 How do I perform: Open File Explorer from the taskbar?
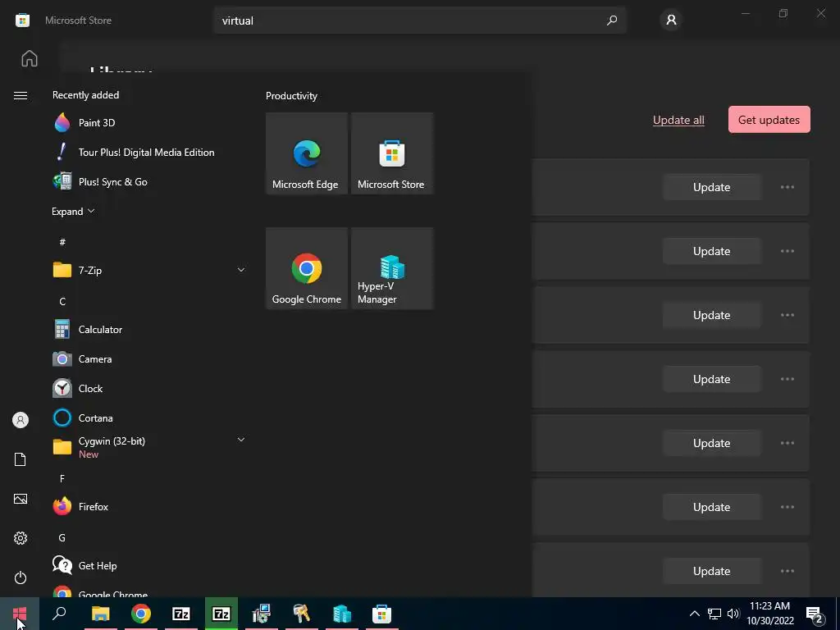(100, 614)
